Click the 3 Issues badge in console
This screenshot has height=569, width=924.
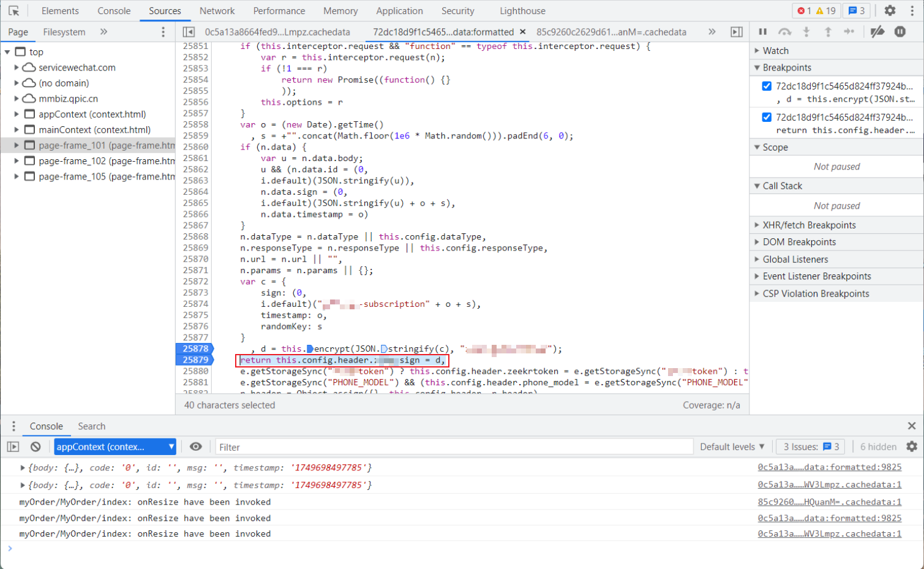click(x=811, y=447)
